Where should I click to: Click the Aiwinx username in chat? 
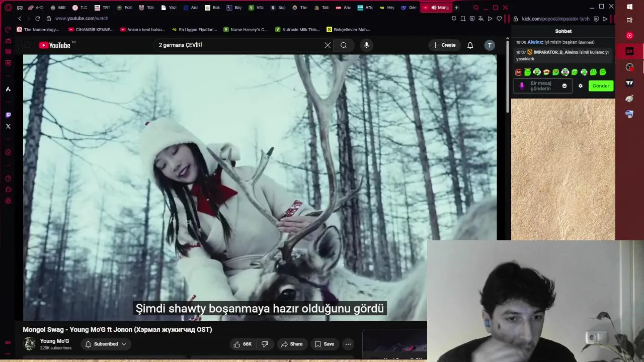(535, 42)
